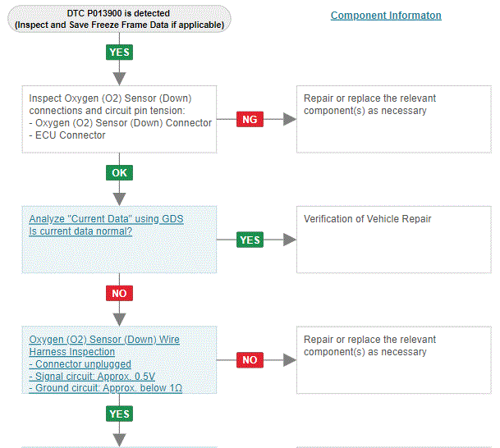This screenshot has height=448, width=500.
Task: Open Analyze "Current Data" using GDS link
Action: pos(107,219)
